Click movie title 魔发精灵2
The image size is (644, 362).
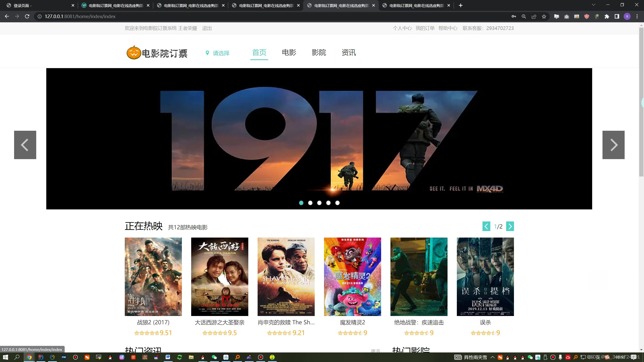[x=352, y=322]
